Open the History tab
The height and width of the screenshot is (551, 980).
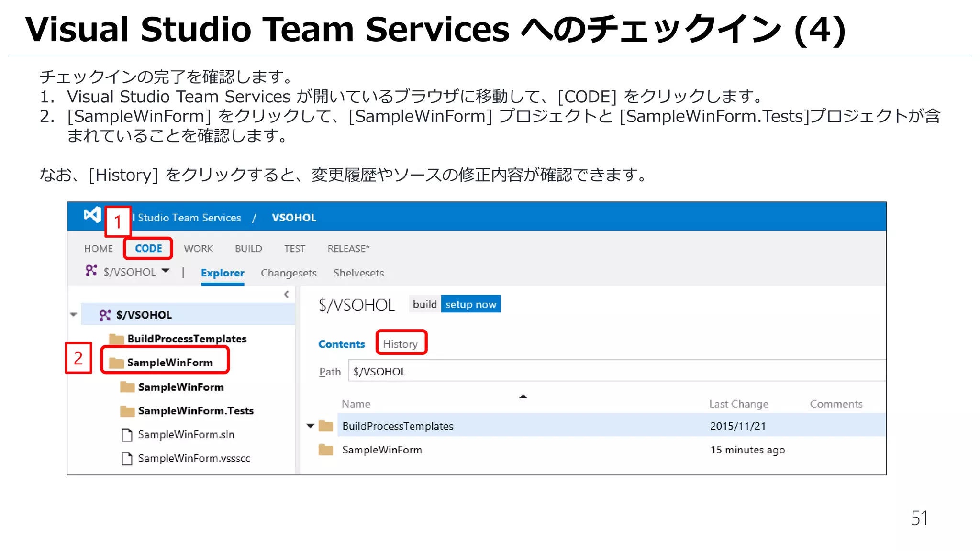coord(401,344)
